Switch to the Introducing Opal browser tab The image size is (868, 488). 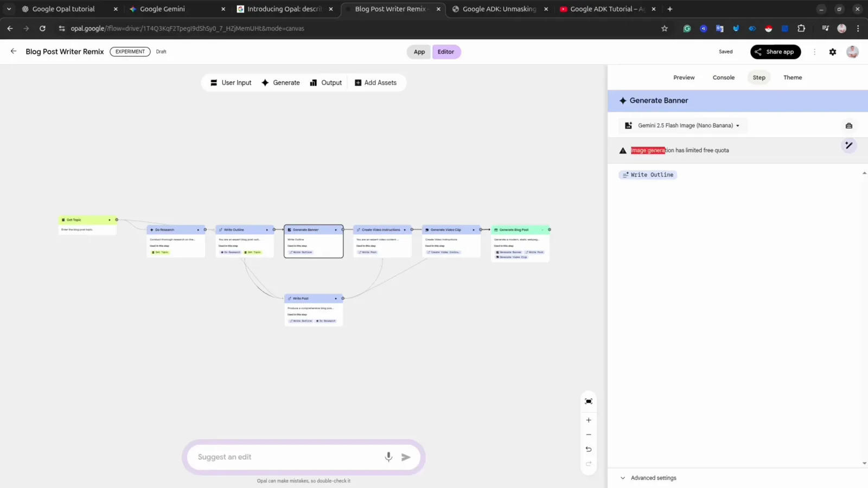coord(284,9)
